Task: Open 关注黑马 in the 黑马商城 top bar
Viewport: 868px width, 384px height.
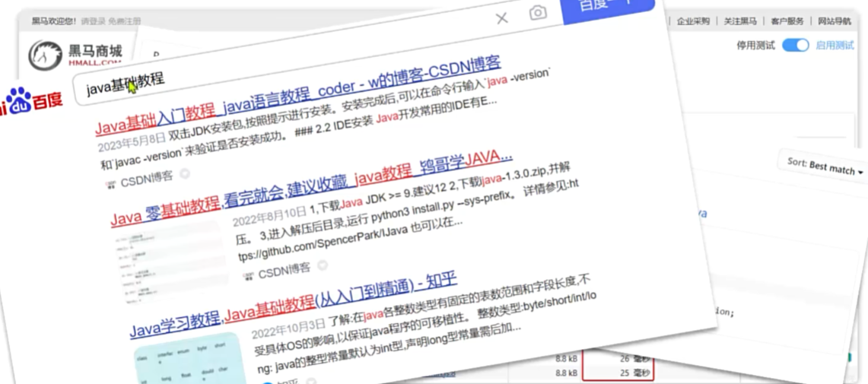Action: (x=740, y=21)
